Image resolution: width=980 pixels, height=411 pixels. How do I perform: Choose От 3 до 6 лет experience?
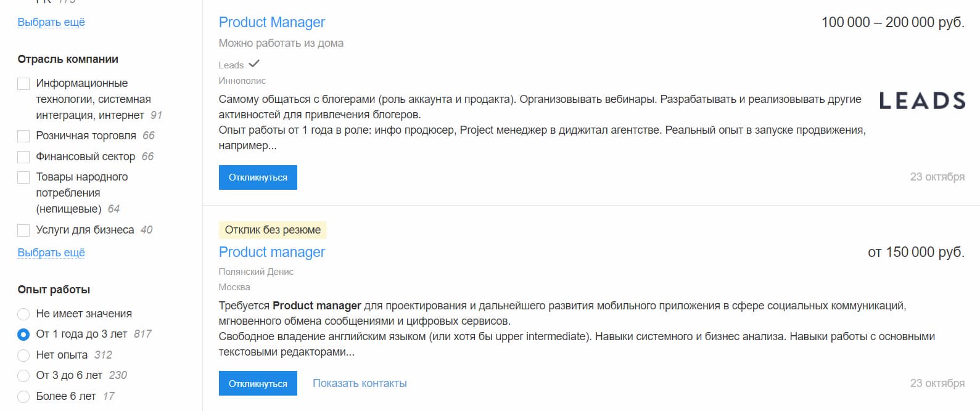pyautogui.click(x=23, y=375)
